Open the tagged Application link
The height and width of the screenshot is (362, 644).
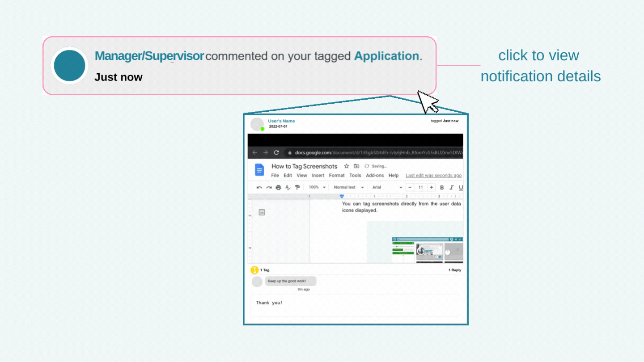click(386, 56)
